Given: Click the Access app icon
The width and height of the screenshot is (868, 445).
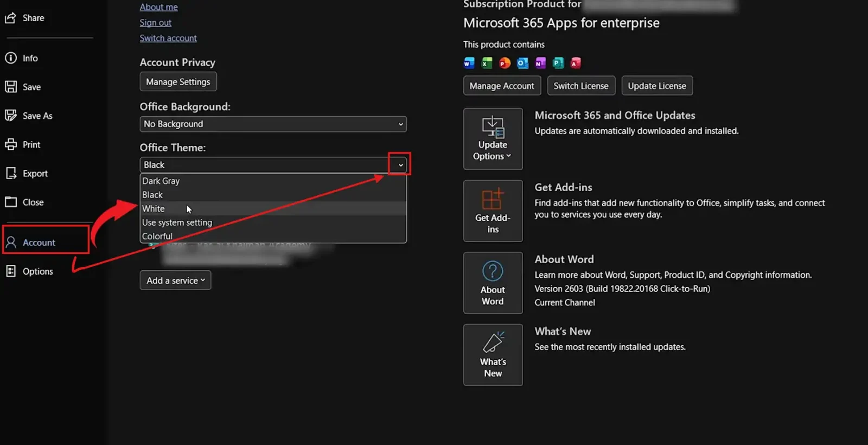Looking at the screenshot, I should 576,63.
